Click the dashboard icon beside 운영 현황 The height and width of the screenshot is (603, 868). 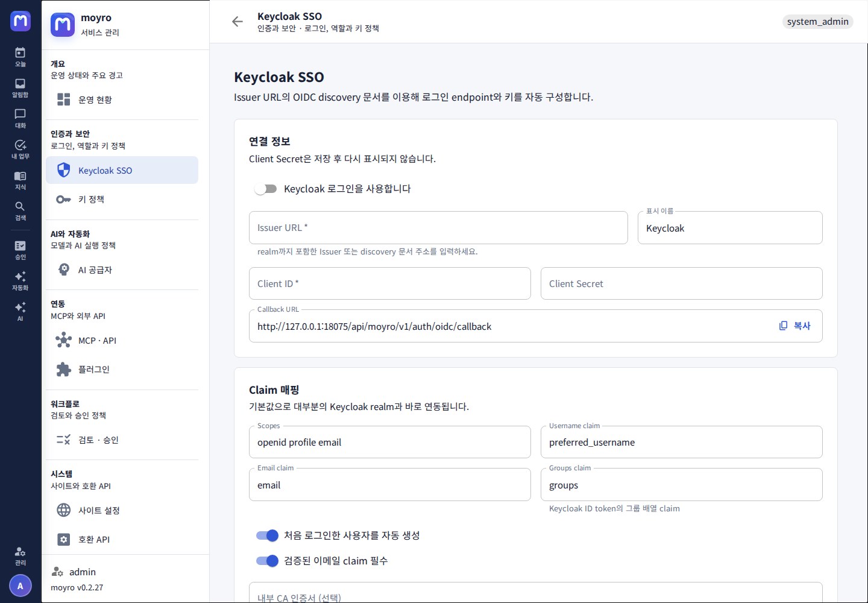click(64, 99)
